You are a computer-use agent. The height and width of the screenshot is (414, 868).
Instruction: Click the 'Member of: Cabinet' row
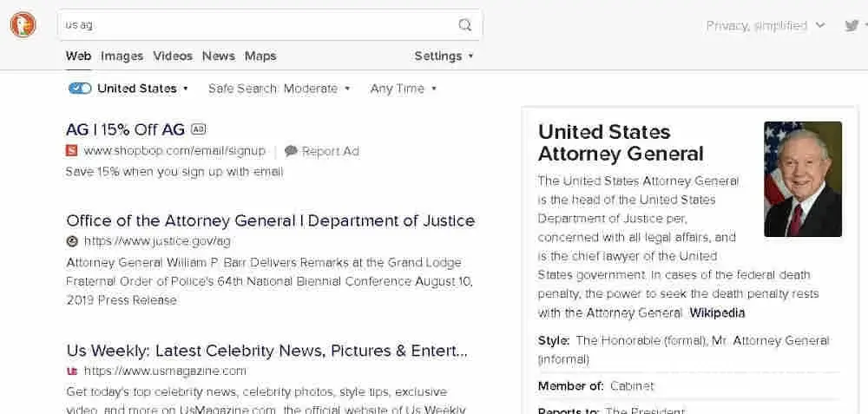click(x=596, y=385)
